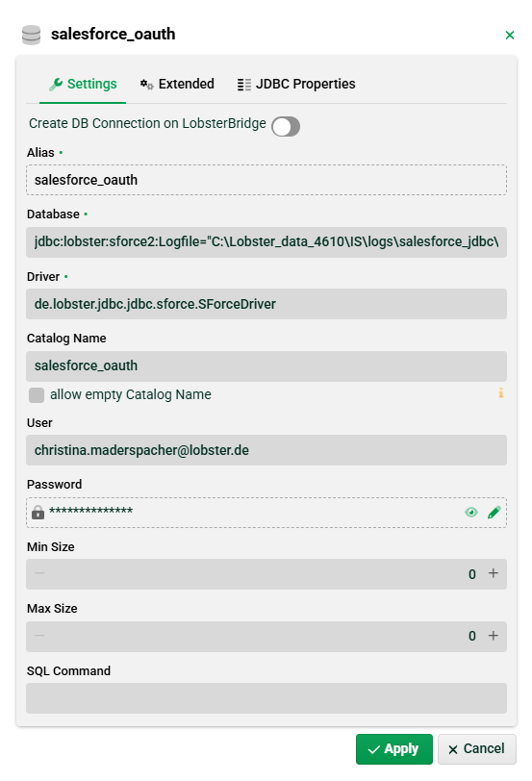
Task: Click into the SQL Command field
Action: tap(266, 698)
